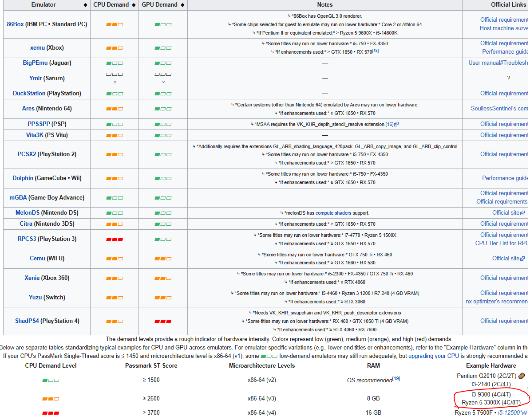Image resolution: width=530 pixels, height=420 pixels.
Task: Follow the 'upgrading your CPU' link
Action: 434,356
